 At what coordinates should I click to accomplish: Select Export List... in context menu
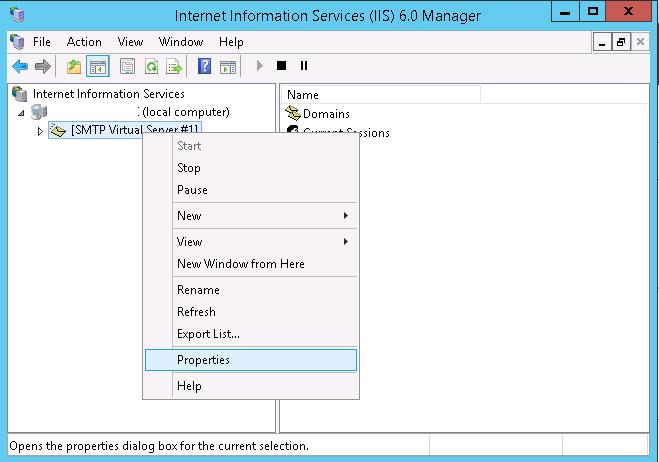point(208,334)
